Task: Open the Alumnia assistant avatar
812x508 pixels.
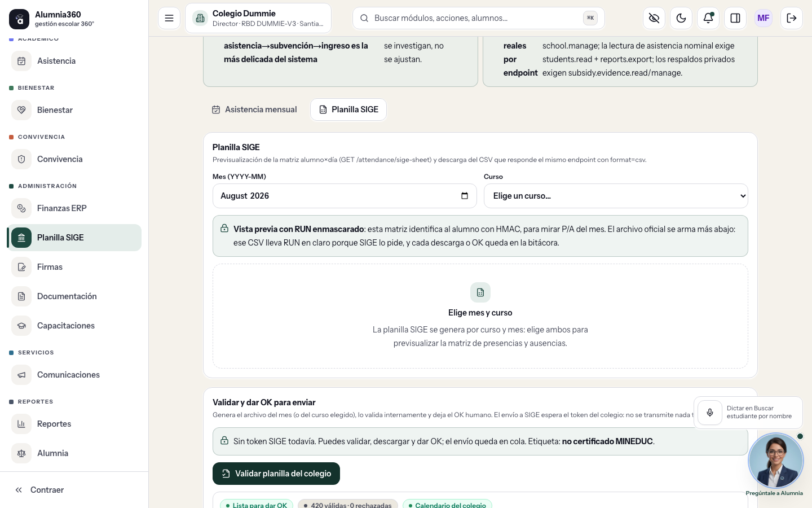Action: (776, 461)
